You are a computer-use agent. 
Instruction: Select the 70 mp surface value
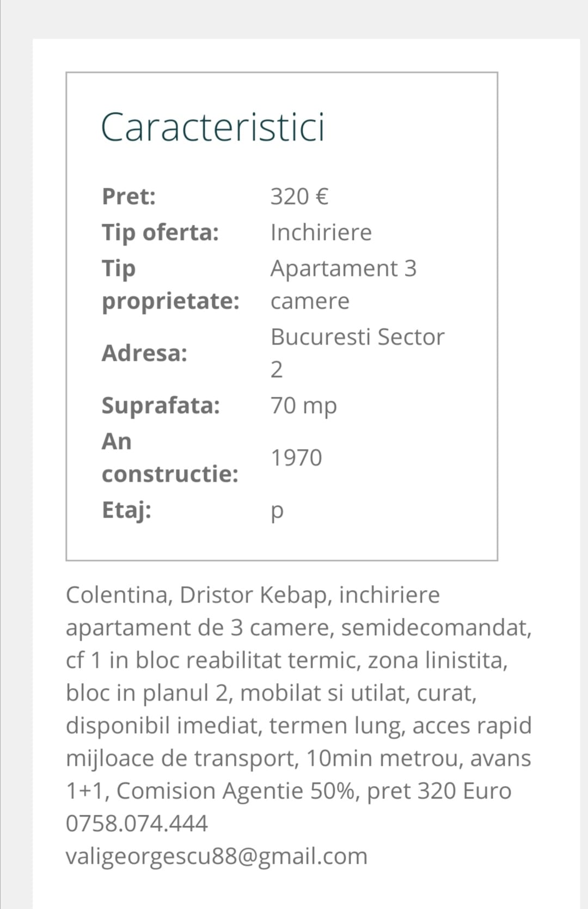click(x=304, y=406)
